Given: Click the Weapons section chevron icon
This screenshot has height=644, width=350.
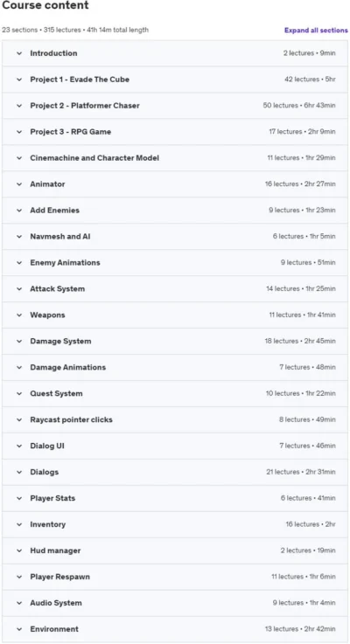Looking at the screenshot, I should click(x=19, y=315).
